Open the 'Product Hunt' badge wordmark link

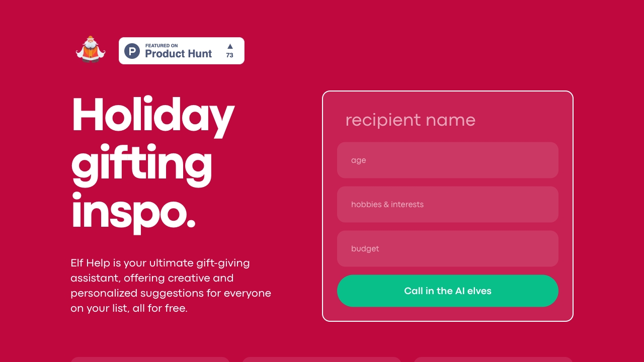coord(179,54)
